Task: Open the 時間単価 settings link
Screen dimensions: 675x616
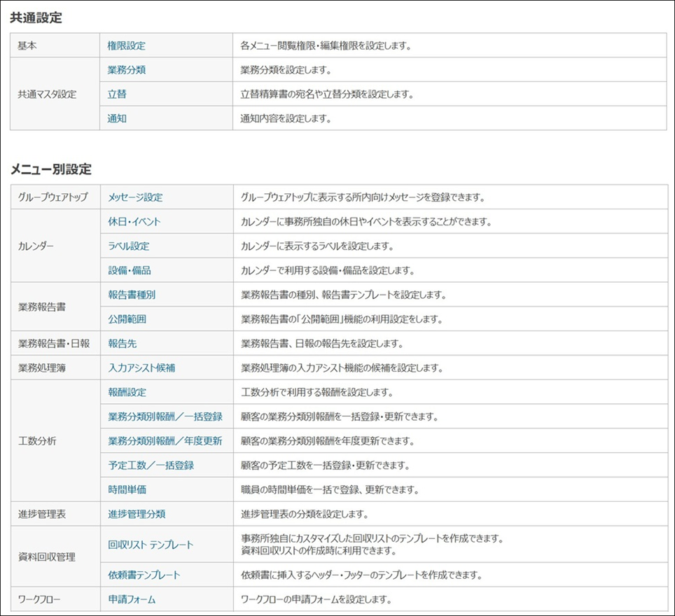Action: pyautogui.click(x=127, y=489)
